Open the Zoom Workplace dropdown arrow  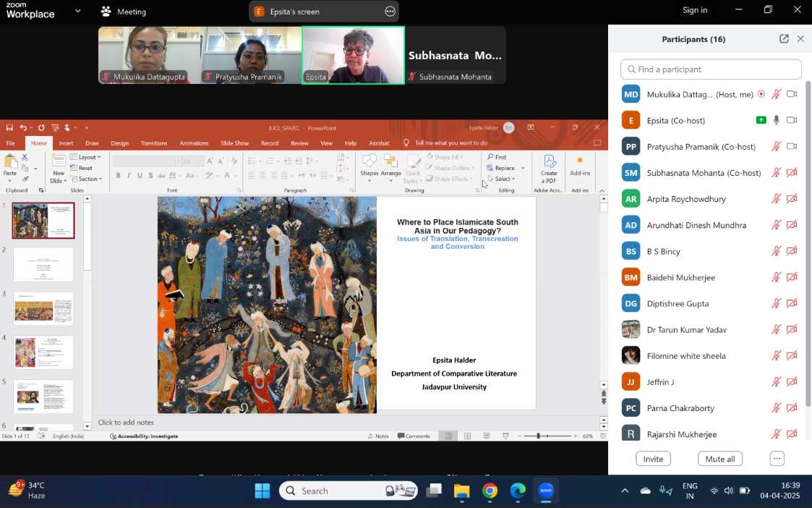click(77, 10)
